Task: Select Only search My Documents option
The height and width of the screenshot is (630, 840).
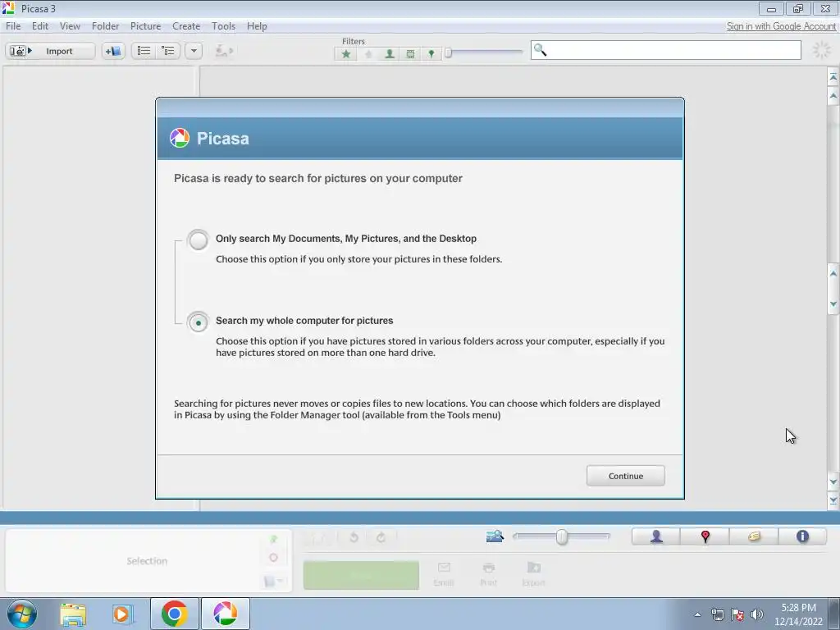Action: (x=199, y=240)
